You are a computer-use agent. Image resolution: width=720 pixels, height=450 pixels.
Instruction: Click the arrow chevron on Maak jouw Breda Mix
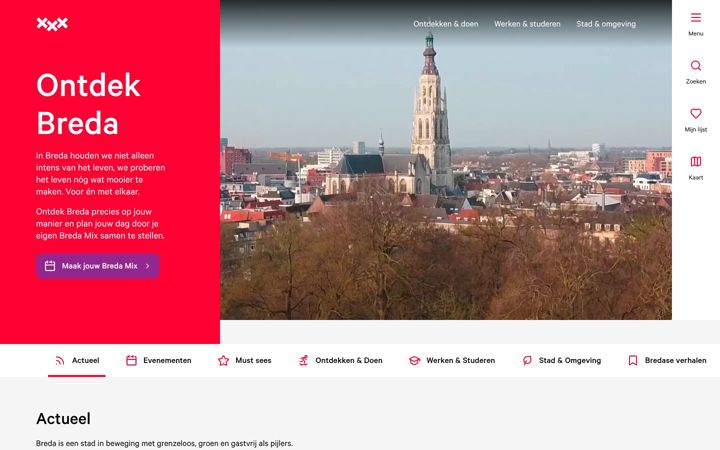click(147, 266)
